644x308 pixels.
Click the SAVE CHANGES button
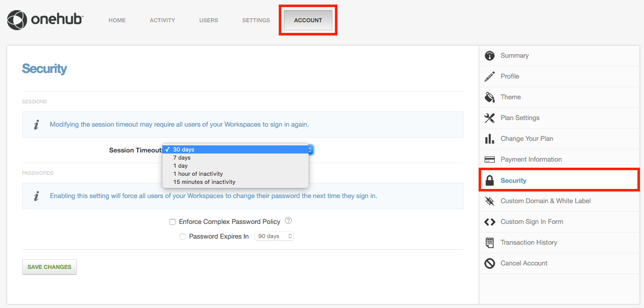49,267
